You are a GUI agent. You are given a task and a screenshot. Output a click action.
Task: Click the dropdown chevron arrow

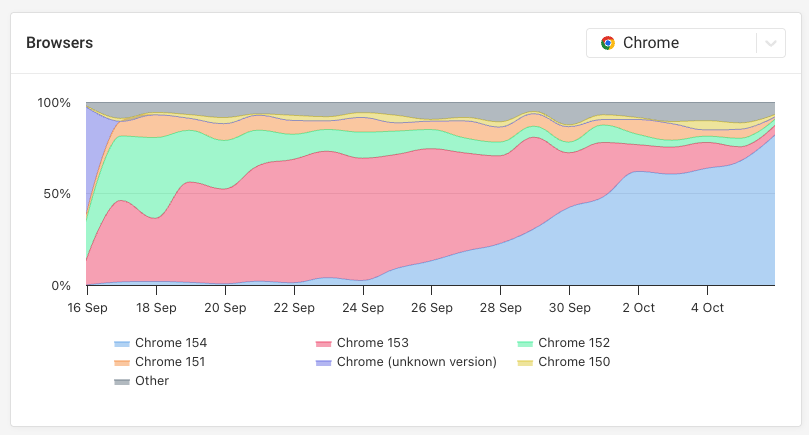(771, 43)
